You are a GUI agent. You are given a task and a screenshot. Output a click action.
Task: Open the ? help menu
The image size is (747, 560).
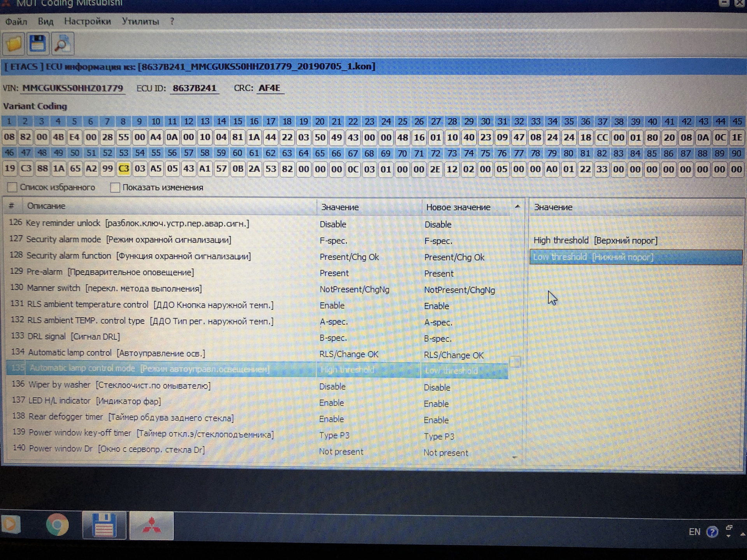[x=172, y=21]
